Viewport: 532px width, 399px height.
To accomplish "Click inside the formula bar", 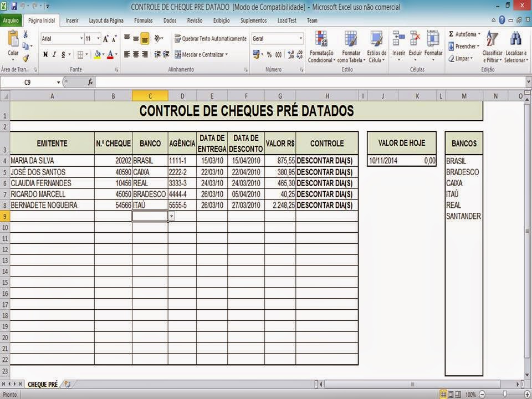I will [x=222, y=81].
